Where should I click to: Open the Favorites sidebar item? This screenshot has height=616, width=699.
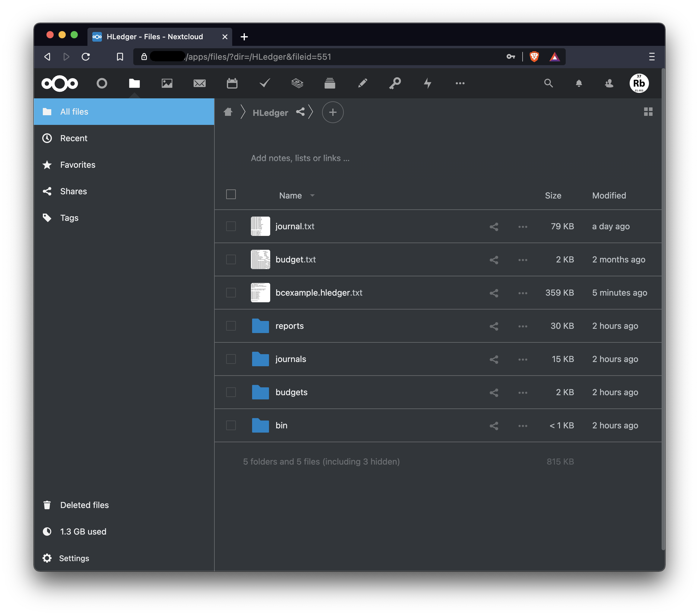(77, 165)
